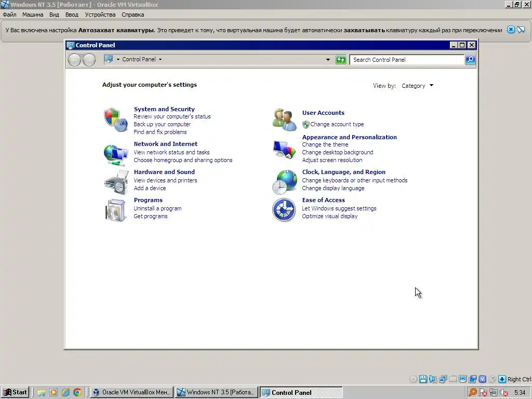Viewport: 532px width, 399px height.
Task: Open Clock, Language, and Region globe icon
Action: click(285, 182)
